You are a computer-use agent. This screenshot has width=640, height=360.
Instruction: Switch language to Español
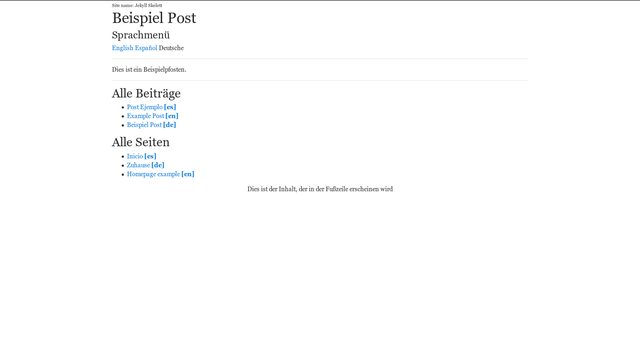pyautogui.click(x=146, y=48)
